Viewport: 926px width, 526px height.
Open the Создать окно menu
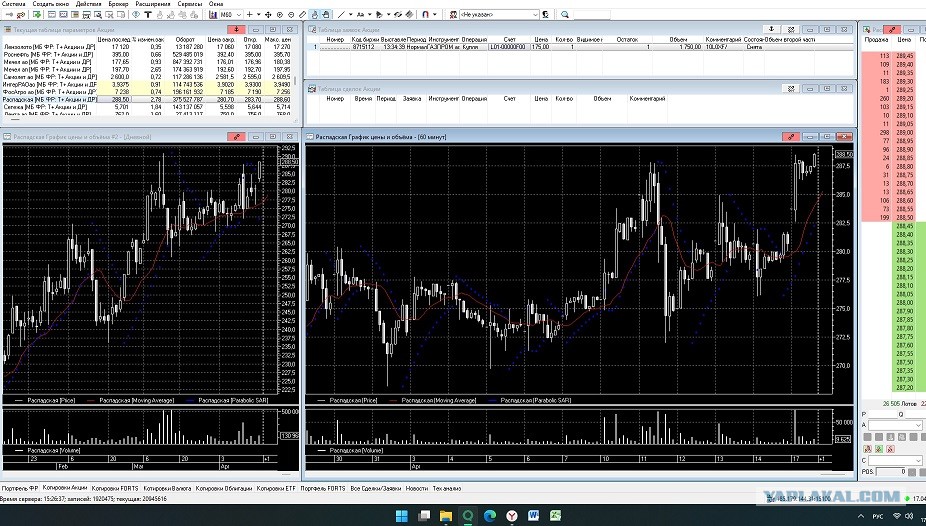50,4
